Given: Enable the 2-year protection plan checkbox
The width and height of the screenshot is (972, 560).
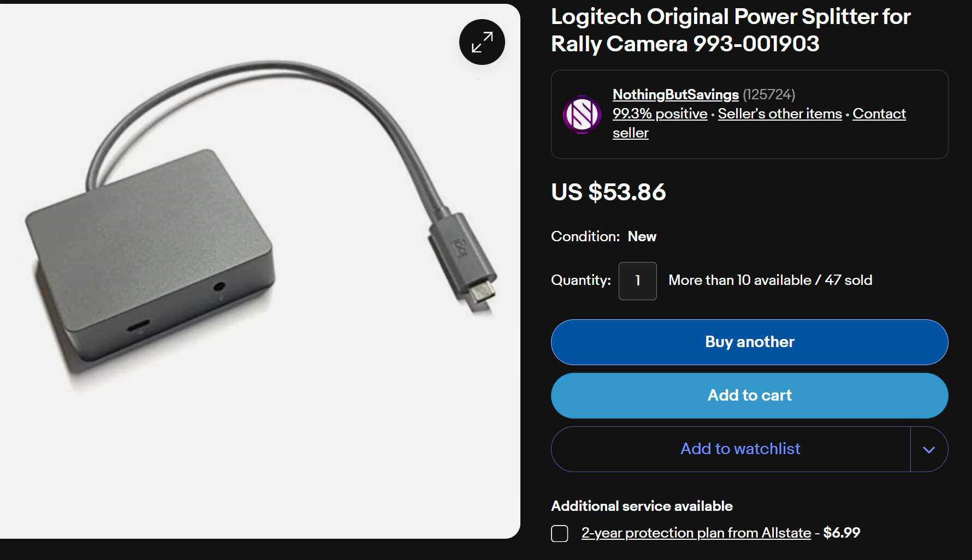Looking at the screenshot, I should pyautogui.click(x=559, y=533).
